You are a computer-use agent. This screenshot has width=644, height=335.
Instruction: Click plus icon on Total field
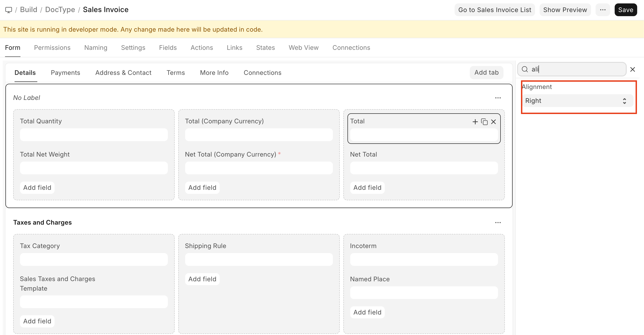pos(475,122)
